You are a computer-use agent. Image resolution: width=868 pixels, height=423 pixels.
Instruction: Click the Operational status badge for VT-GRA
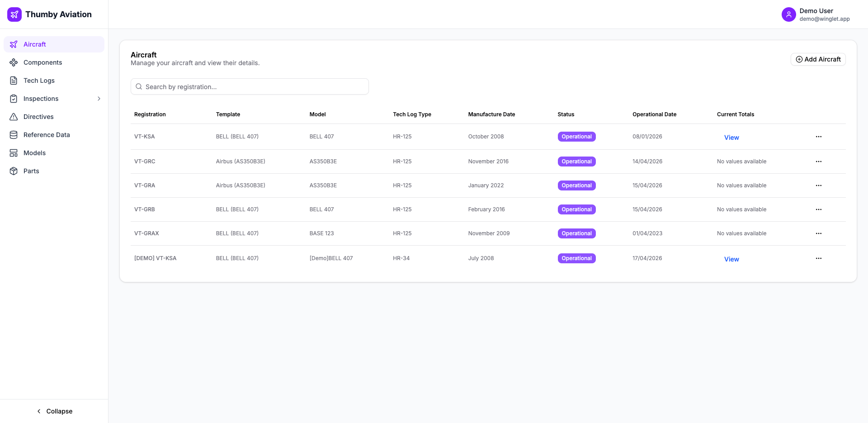(x=576, y=185)
